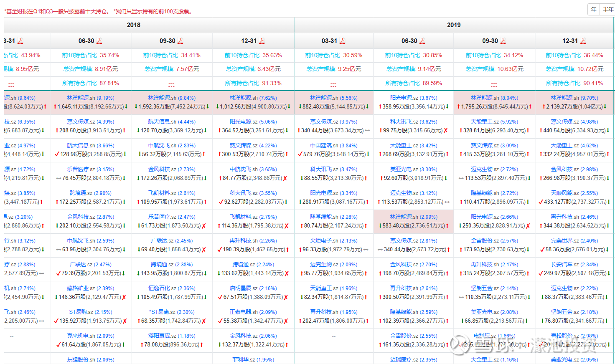Click the red X icon beside 藏格矿业 146.36万股
The height and width of the screenshot is (364, 615).
(x=124, y=297)
